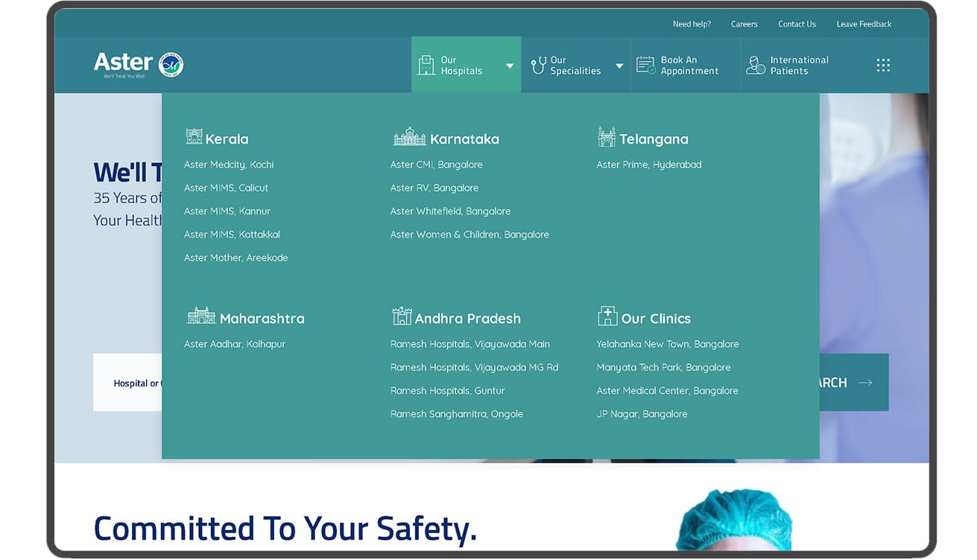Click the hospital building icon beside Our Hospitals
Screen dimensions: 977x560
(x=426, y=65)
